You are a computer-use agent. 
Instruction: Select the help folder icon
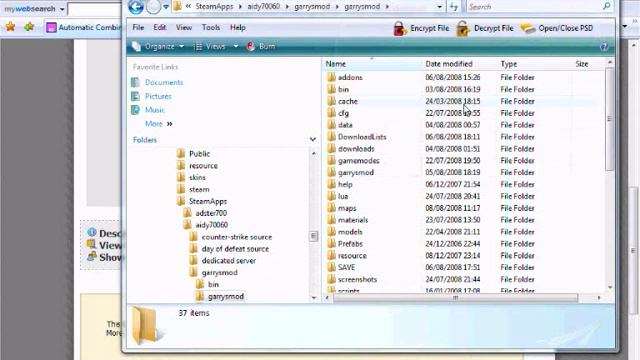(x=331, y=184)
